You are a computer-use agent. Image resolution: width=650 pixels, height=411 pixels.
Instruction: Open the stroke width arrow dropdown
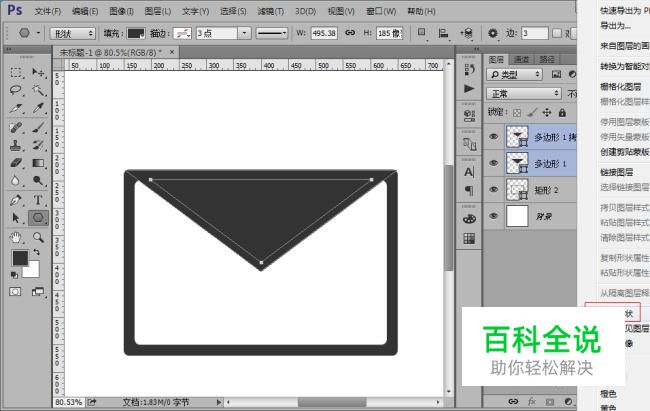(244, 33)
